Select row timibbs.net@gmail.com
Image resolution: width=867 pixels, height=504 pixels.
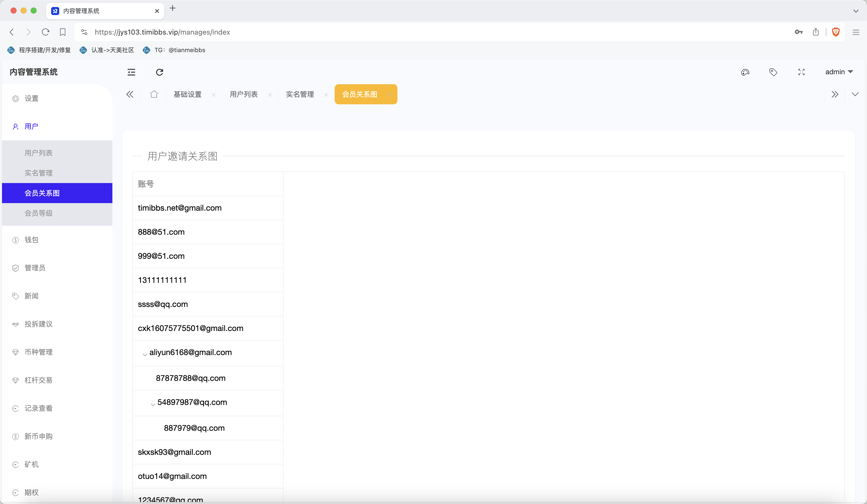[208, 208]
